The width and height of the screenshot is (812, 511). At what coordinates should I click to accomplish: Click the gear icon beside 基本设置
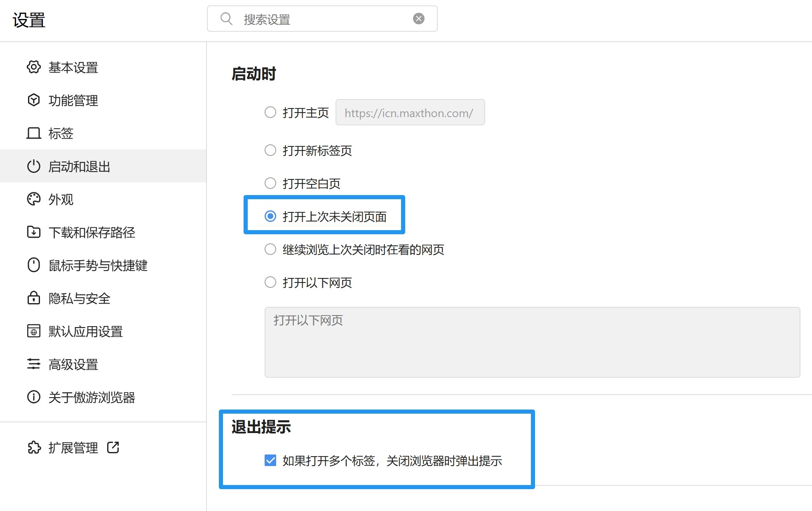click(x=34, y=67)
